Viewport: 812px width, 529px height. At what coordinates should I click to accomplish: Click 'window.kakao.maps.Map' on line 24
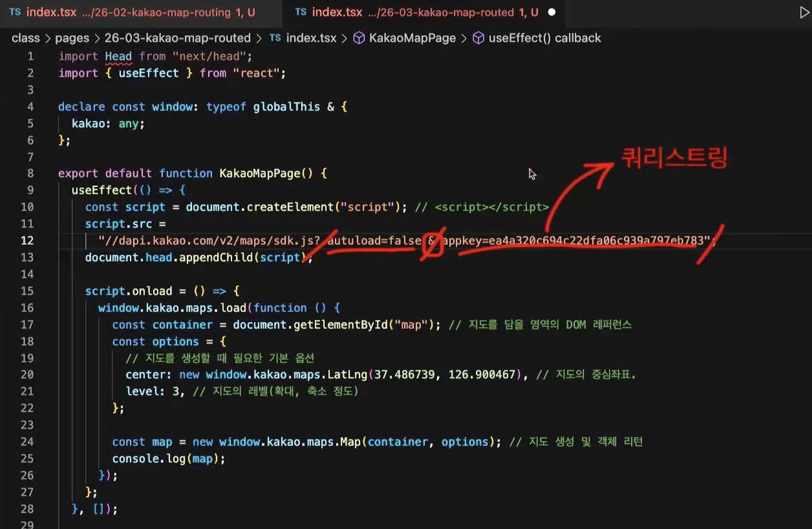tap(290, 441)
